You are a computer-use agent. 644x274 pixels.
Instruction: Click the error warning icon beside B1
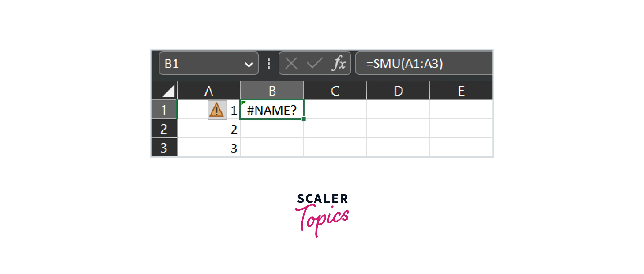click(217, 110)
